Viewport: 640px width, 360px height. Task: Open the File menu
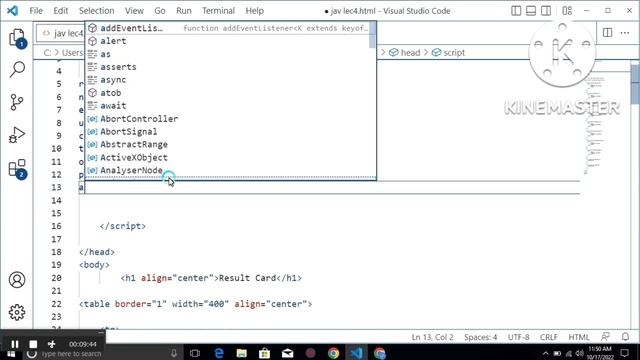pyautogui.click(x=36, y=11)
